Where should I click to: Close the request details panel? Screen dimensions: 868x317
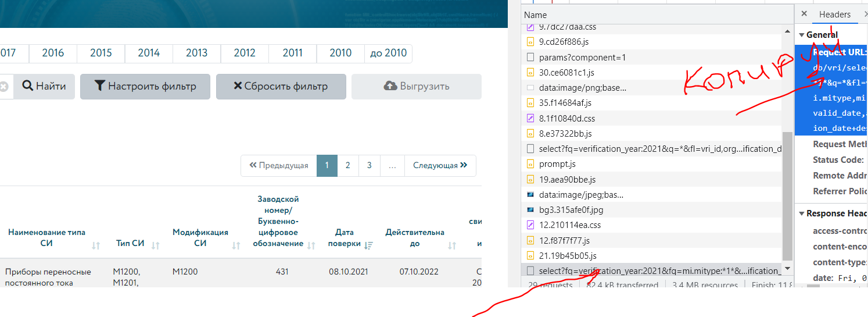tap(804, 14)
